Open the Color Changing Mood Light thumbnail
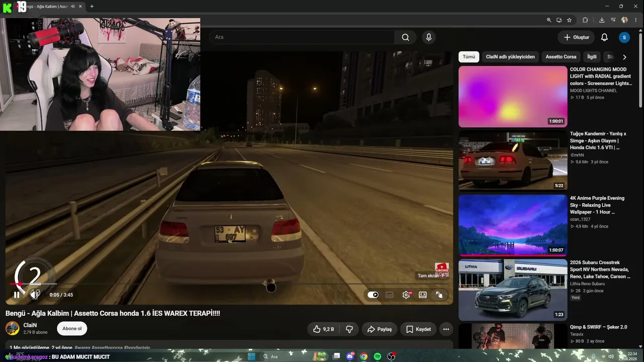 coord(513,97)
